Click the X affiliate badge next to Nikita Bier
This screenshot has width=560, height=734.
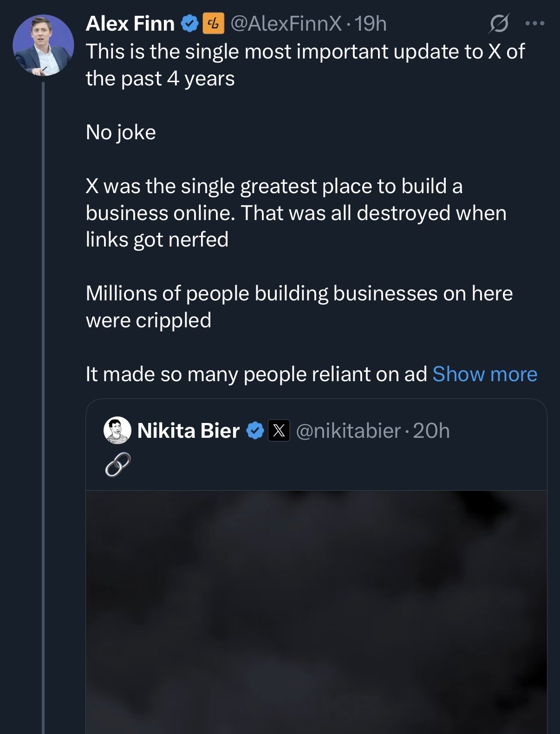(279, 431)
